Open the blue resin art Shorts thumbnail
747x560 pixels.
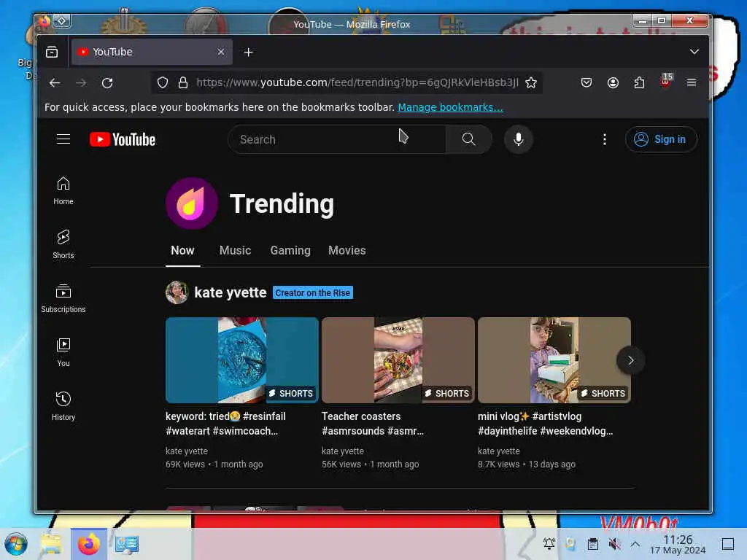tap(242, 360)
